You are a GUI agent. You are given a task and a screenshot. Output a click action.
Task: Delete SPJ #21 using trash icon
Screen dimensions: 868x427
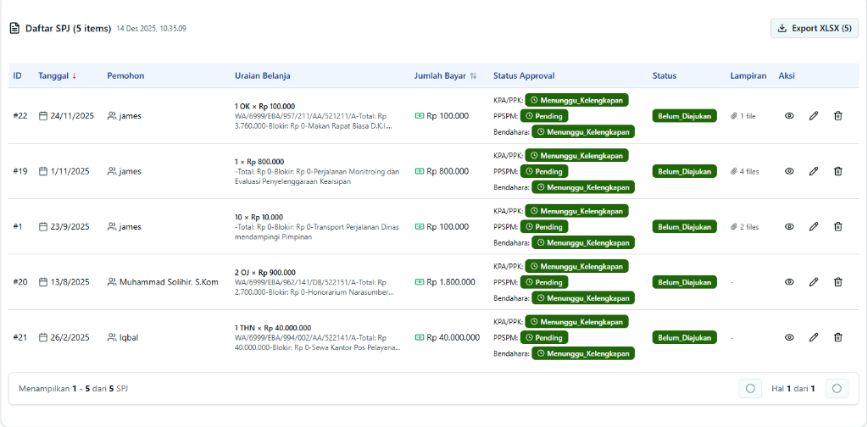838,337
